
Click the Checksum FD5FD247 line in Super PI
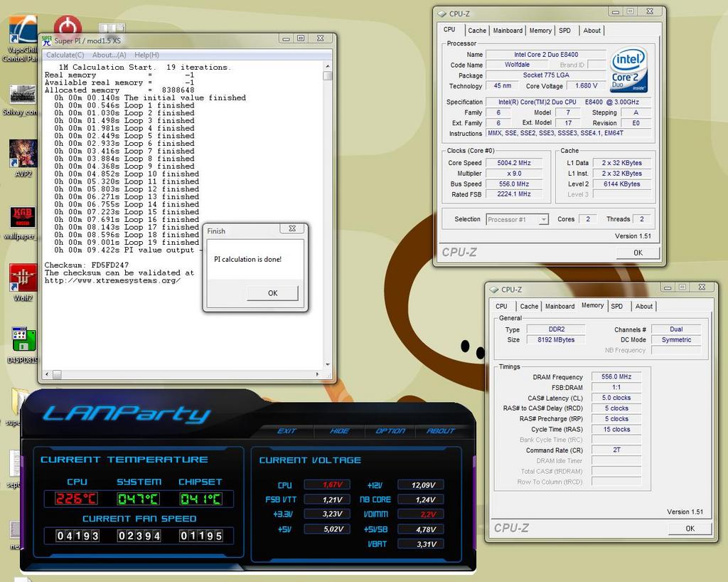click(87, 265)
